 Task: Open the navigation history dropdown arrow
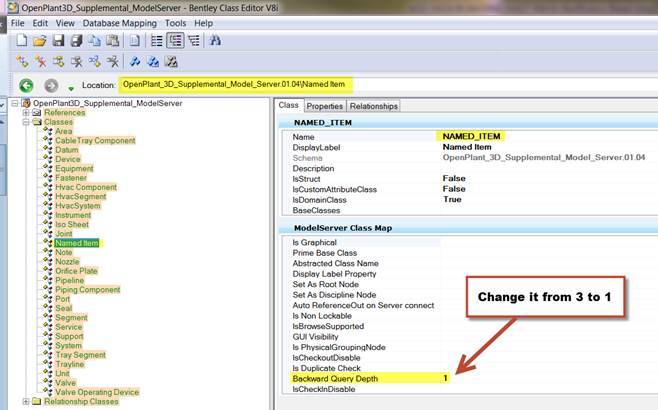(71, 89)
